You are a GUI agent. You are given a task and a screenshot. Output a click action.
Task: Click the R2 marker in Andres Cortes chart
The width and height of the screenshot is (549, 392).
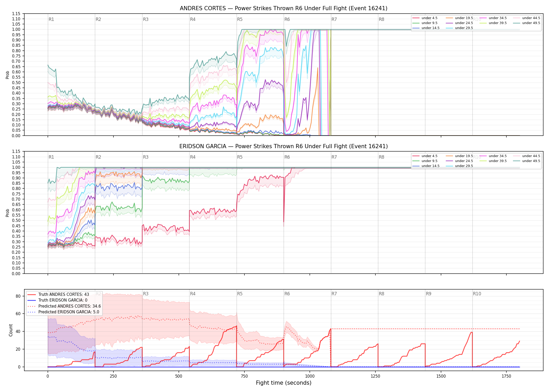(x=98, y=19)
